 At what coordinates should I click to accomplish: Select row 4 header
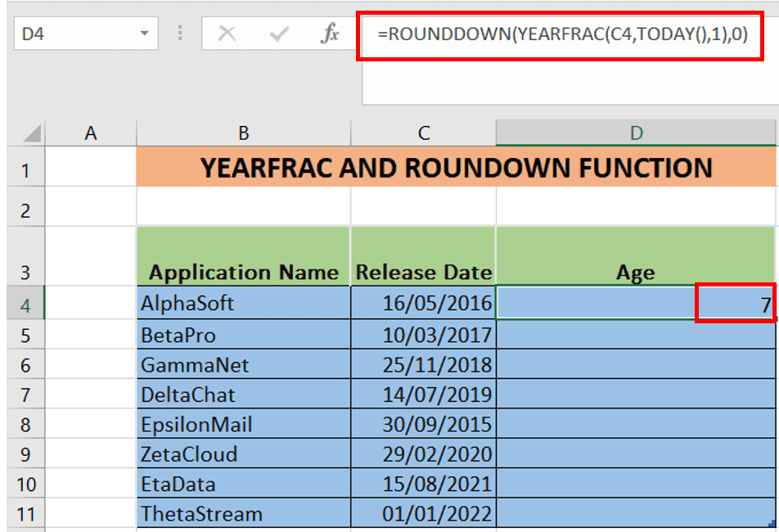click(x=26, y=303)
